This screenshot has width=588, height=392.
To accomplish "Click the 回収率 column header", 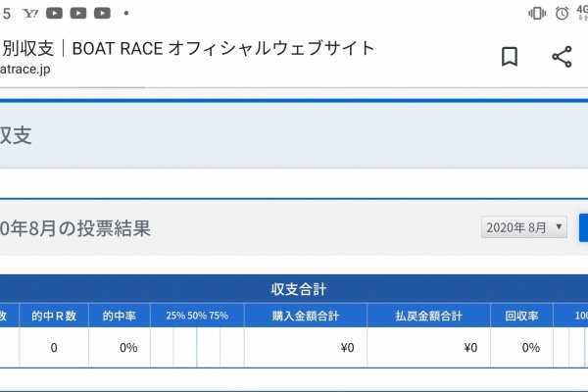I will tap(522, 316).
